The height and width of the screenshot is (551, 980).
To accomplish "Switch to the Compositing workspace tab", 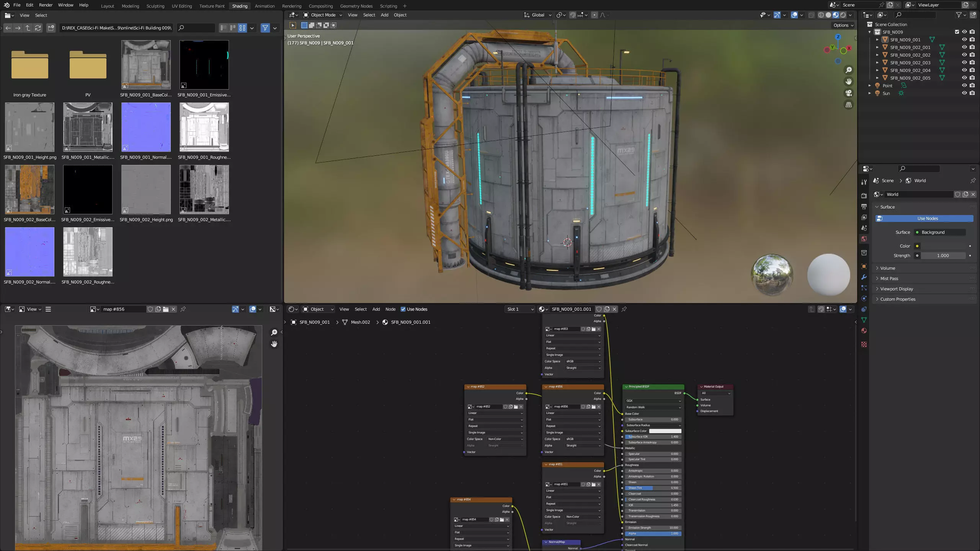I will point(320,6).
